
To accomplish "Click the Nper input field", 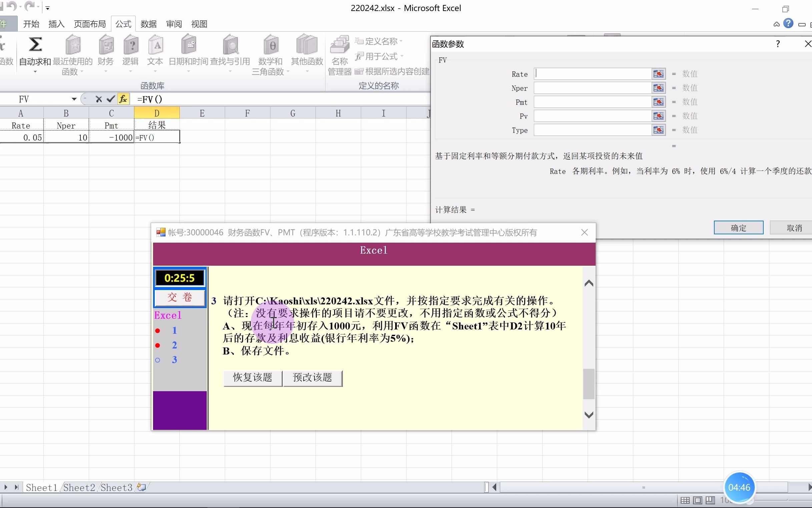I will [x=593, y=88].
